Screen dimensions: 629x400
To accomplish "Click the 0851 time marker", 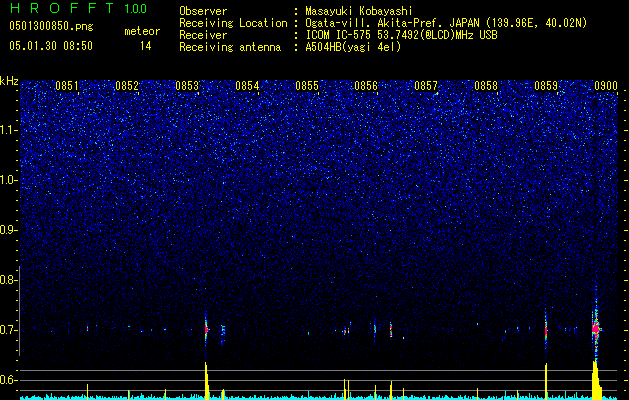I will pos(67,85).
